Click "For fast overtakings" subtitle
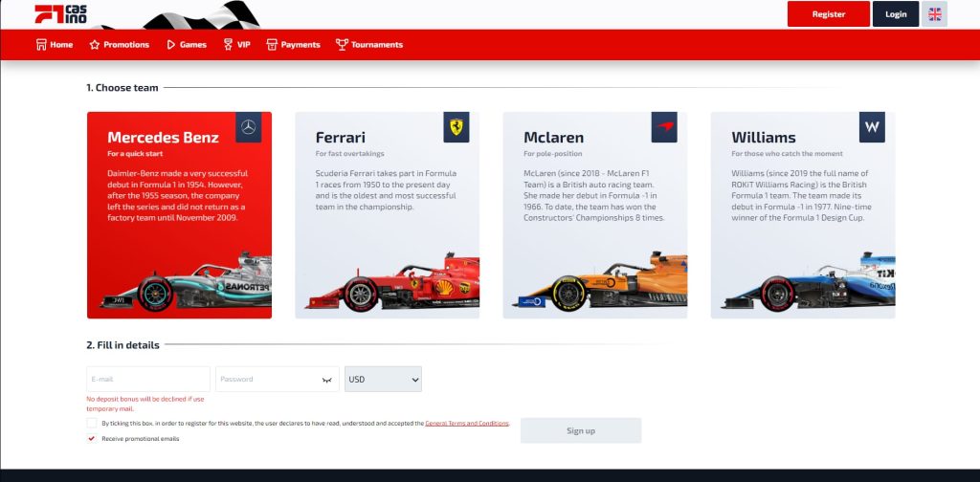This screenshot has width=980, height=482. [x=350, y=154]
